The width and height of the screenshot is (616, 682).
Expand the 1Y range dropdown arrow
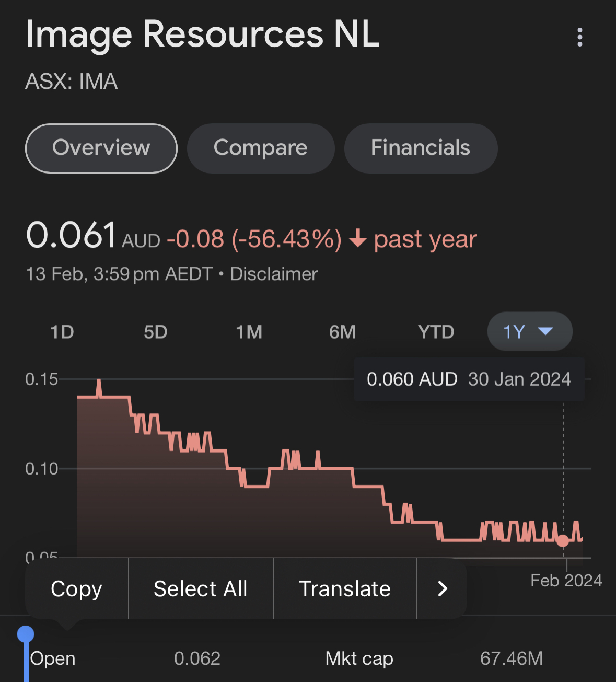coord(545,331)
